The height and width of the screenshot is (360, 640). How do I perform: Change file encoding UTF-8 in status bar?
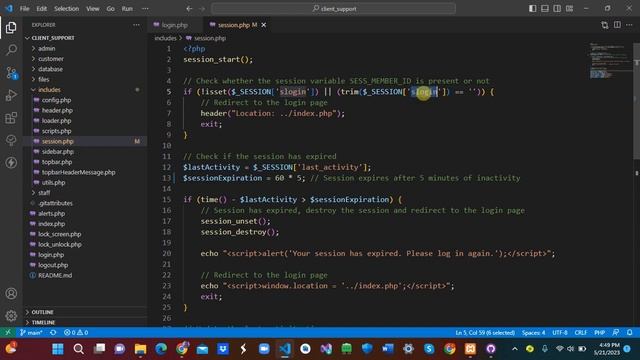(560, 333)
